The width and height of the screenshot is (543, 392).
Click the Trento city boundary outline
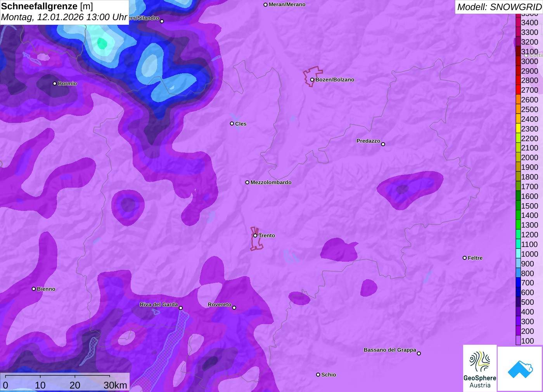pyautogui.click(x=256, y=239)
